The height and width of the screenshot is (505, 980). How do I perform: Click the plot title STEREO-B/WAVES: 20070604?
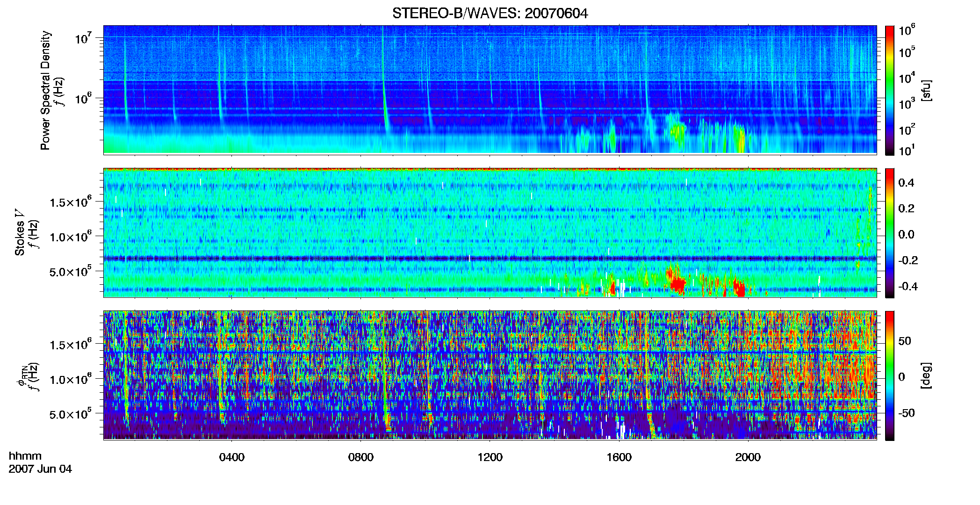tap(490, 14)
